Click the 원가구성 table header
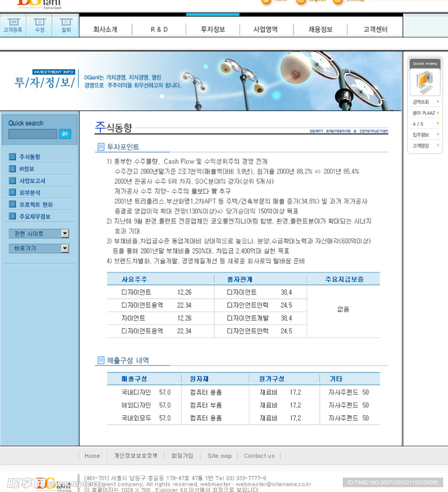 pyautogui.click(x=272, y=379)
